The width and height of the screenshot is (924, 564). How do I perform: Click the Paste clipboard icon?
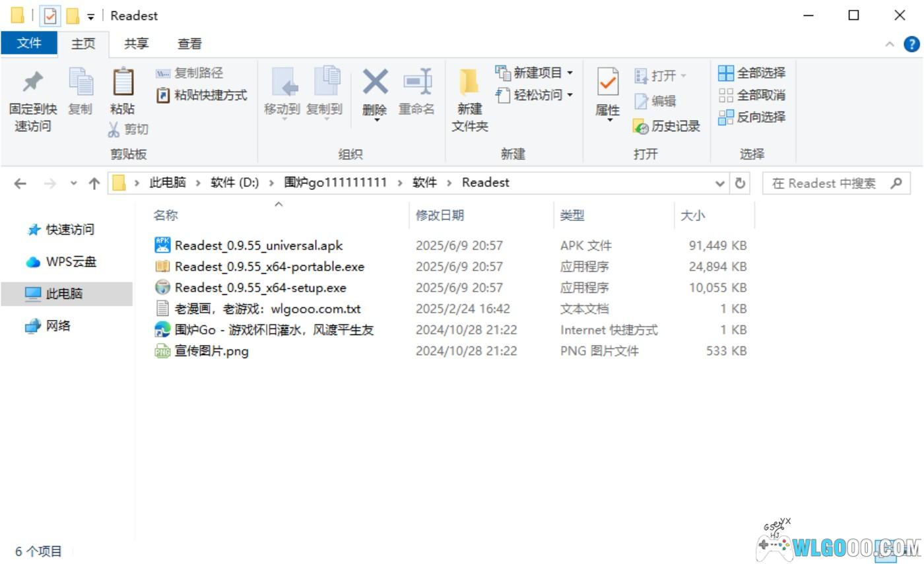(123, 82)
